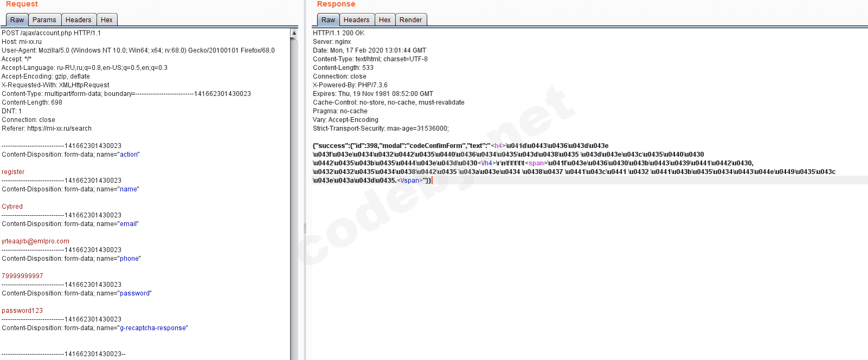Click the 'Vary: Accept-Encoding' header
Screen dimensions: 868x360
[x=346, y=120]
